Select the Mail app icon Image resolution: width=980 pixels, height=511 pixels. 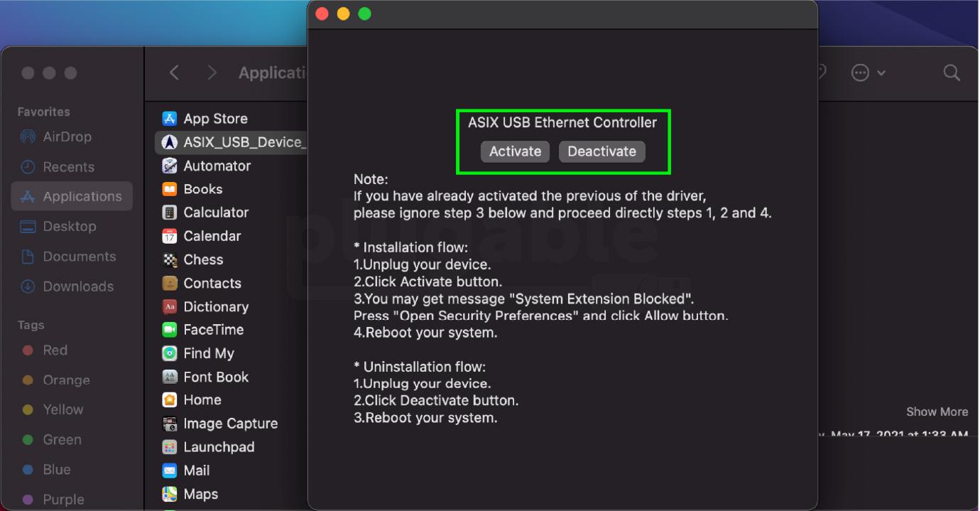coord(169,470)
